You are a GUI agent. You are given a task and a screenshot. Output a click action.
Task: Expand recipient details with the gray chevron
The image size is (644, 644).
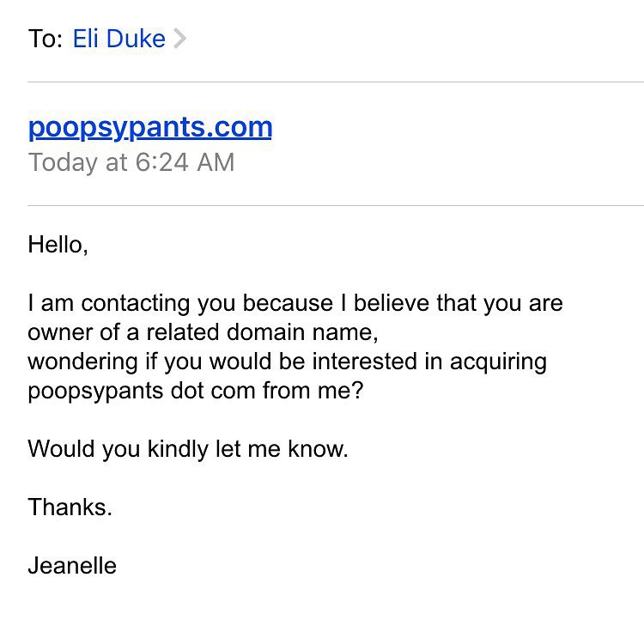tap(180, 39)
